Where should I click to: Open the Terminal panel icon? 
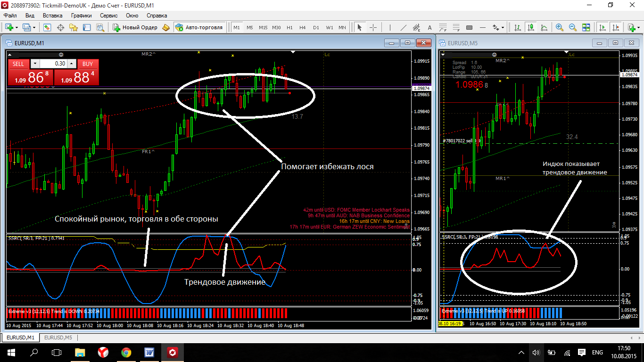point(87,27)
